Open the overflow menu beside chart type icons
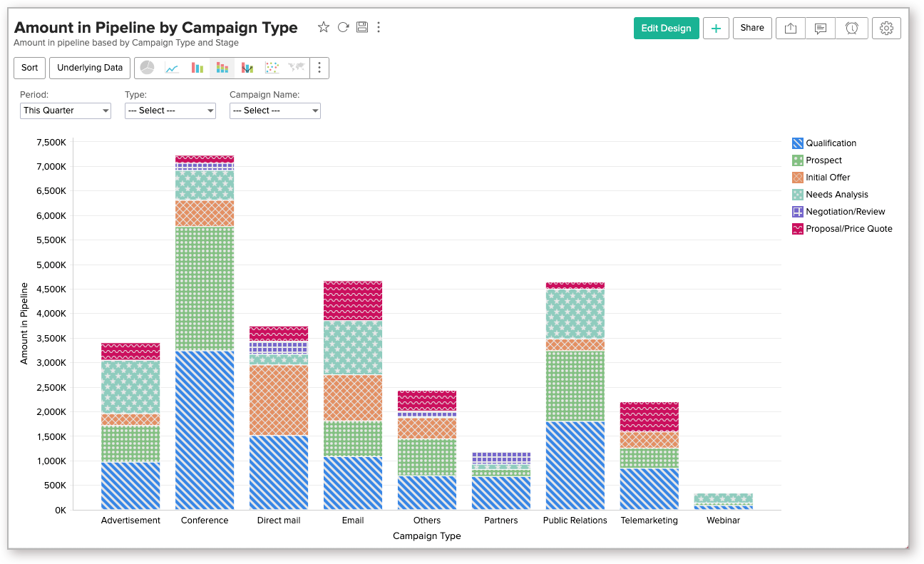Image resolution: width=924 pixels, height=564 pixels. click(319, 68)
